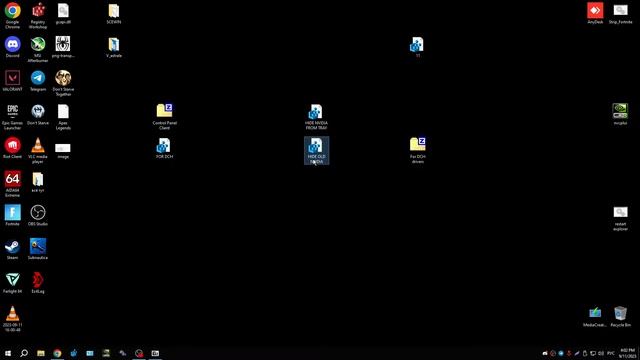This screenshot has height=360, width=640.
Task: Open the Recycle Bin
Action: point(620,316)
